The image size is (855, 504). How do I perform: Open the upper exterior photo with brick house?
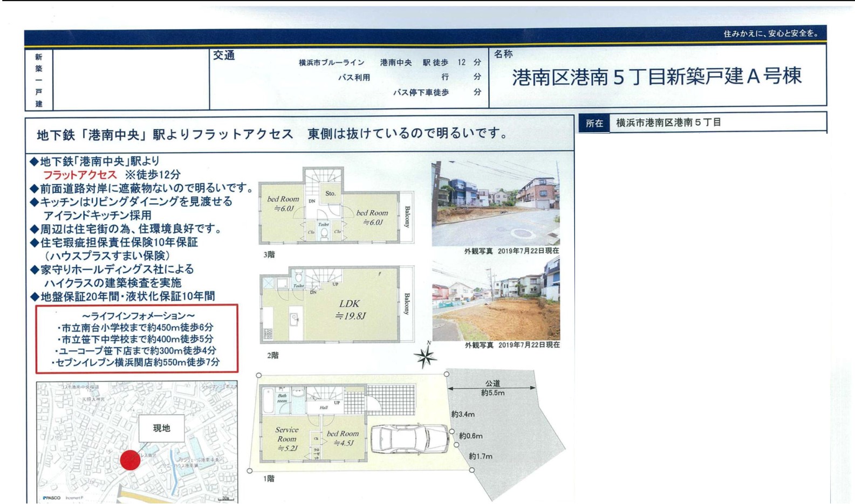(495, 203)
